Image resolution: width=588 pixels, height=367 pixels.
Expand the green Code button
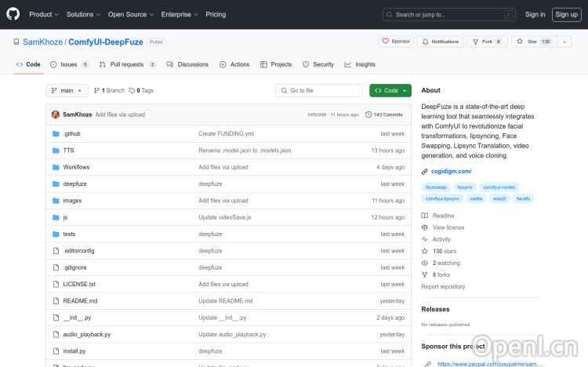pyautogui.click(x=390, y=90)
